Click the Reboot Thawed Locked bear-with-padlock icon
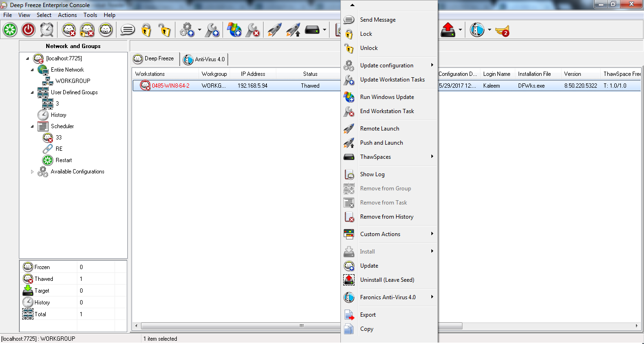 [x=87, y=30]
